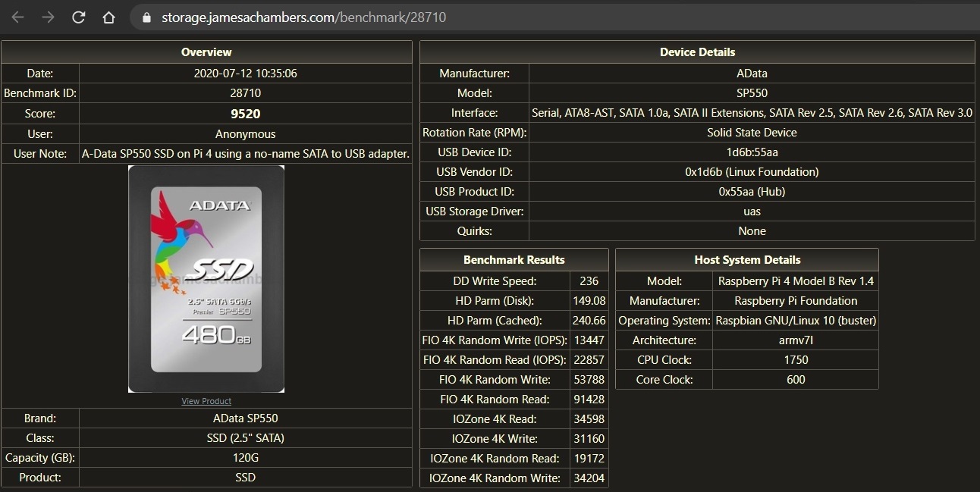Click the Raspberry Pi 4 Model B text
The width and height of the screenshot is (980, 492).
[x=796, y=281]
